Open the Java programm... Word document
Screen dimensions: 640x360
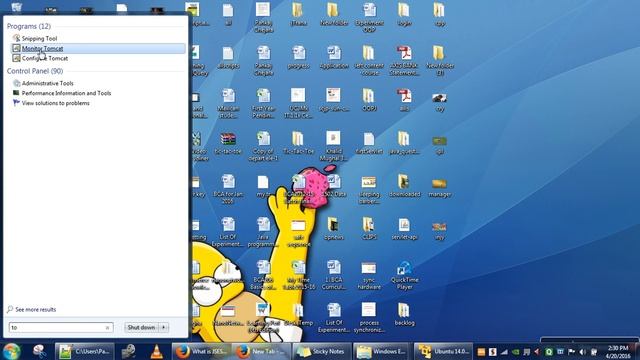263,232
